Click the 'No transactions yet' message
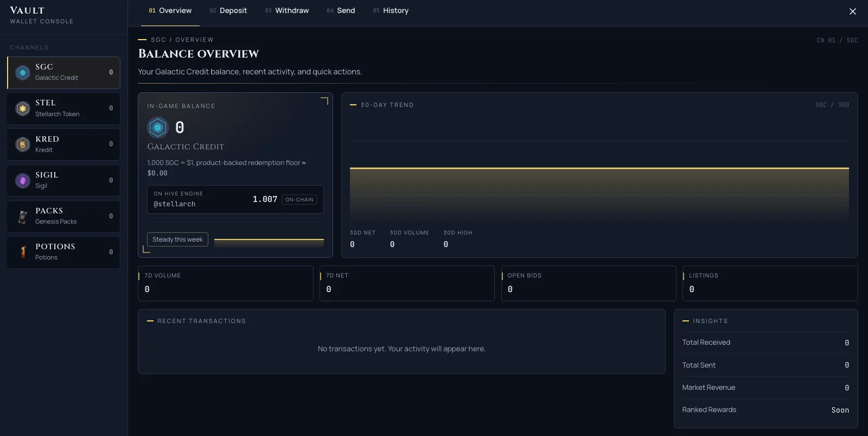Viewport: 868px width, 436px height. click(x=401, y=349)
